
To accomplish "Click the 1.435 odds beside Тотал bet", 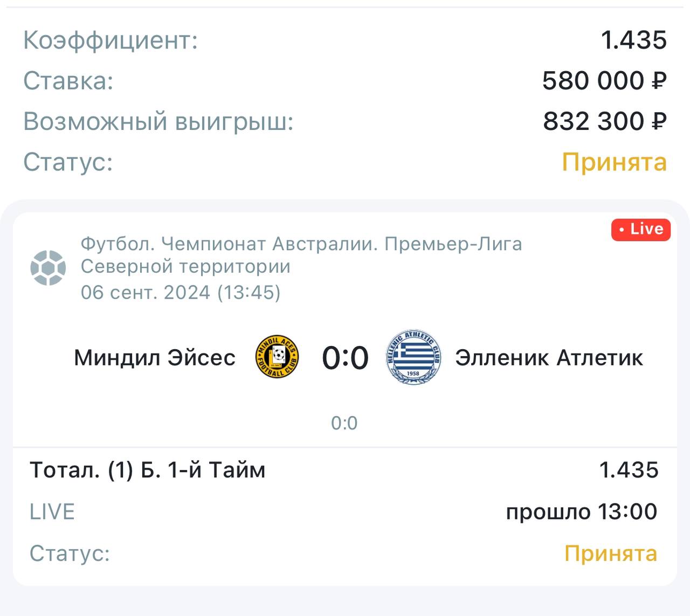I will click(x=629, y=470).
